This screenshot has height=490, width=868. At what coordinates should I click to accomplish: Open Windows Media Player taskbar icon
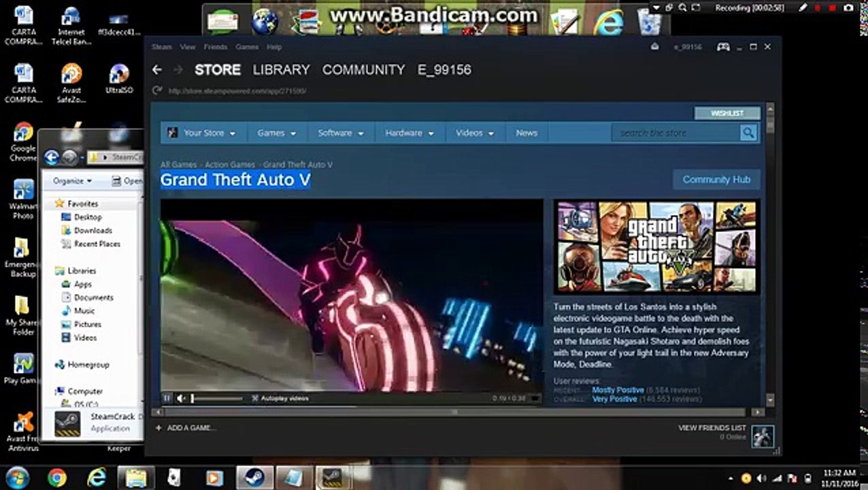coord(214,478)
